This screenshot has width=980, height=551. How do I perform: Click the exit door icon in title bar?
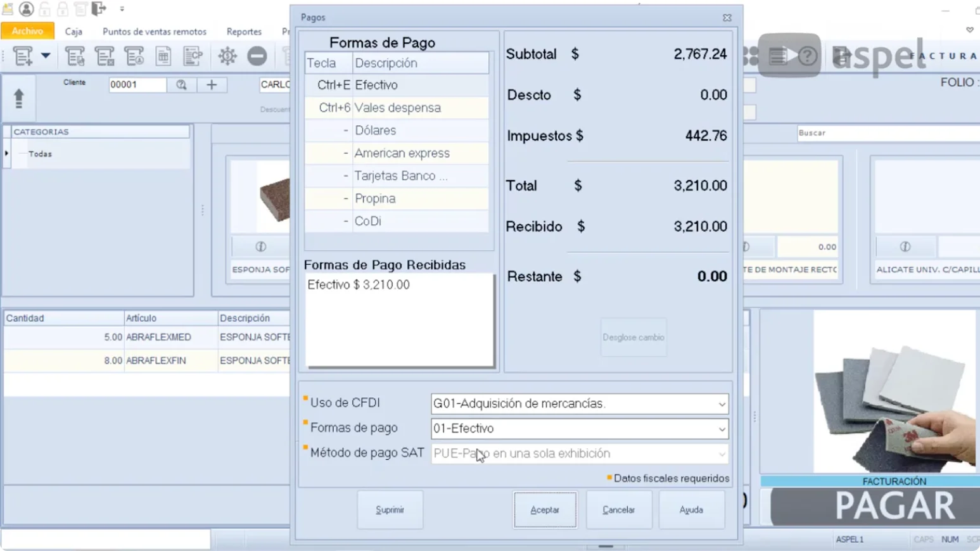coord(98,9)
